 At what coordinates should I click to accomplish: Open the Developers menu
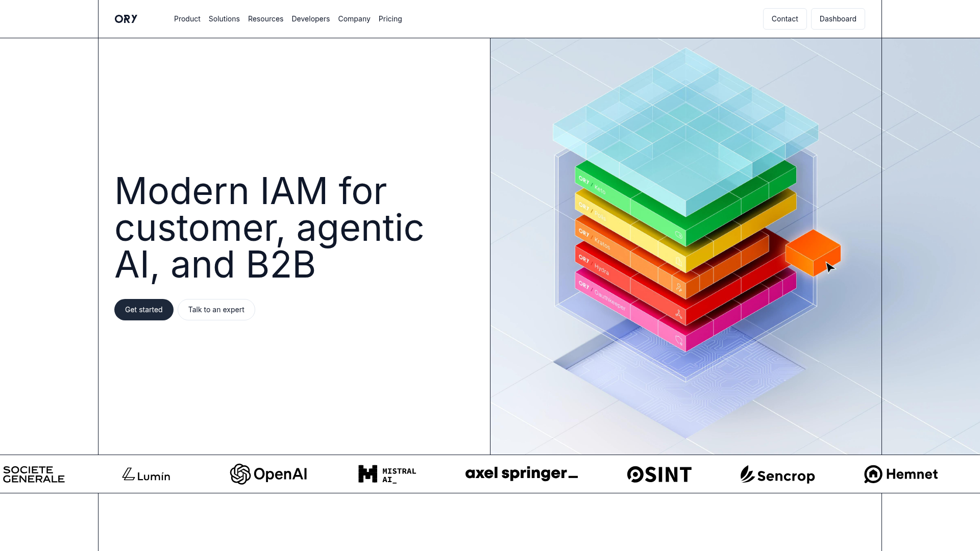(x=310, y=19)
